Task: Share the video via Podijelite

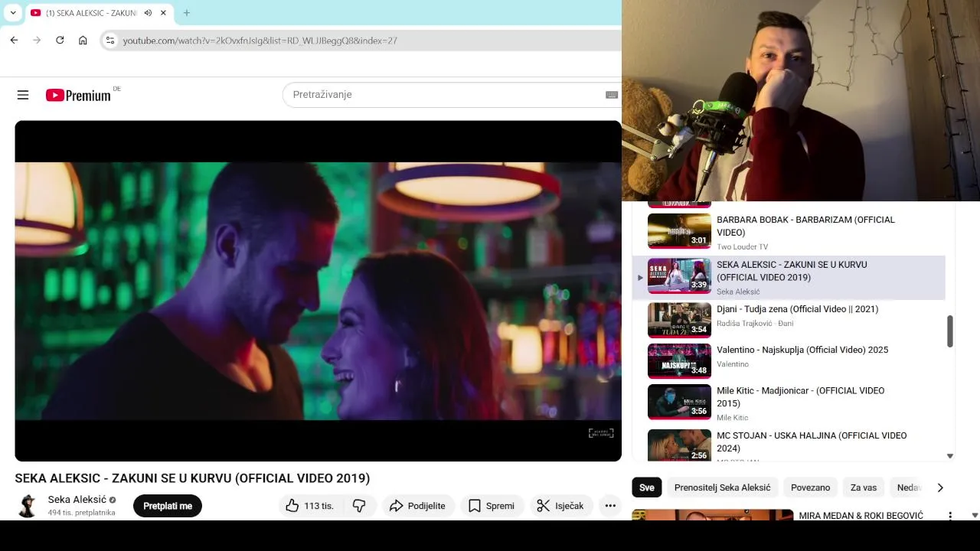Action: tap(417, 506)
